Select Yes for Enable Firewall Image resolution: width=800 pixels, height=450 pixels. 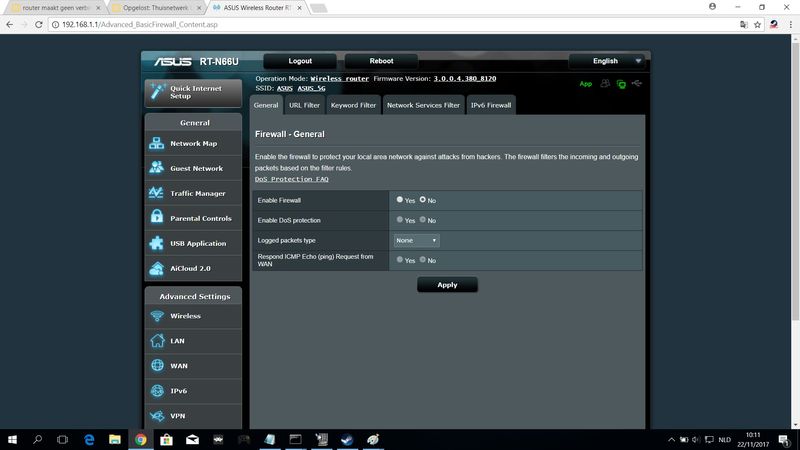click(400, 200)
